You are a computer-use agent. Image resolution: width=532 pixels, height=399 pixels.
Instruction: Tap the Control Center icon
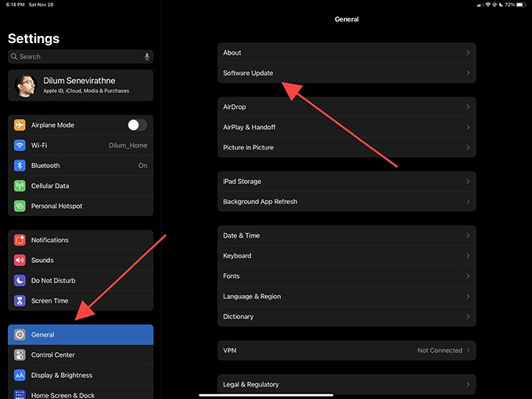coord(20,355)
